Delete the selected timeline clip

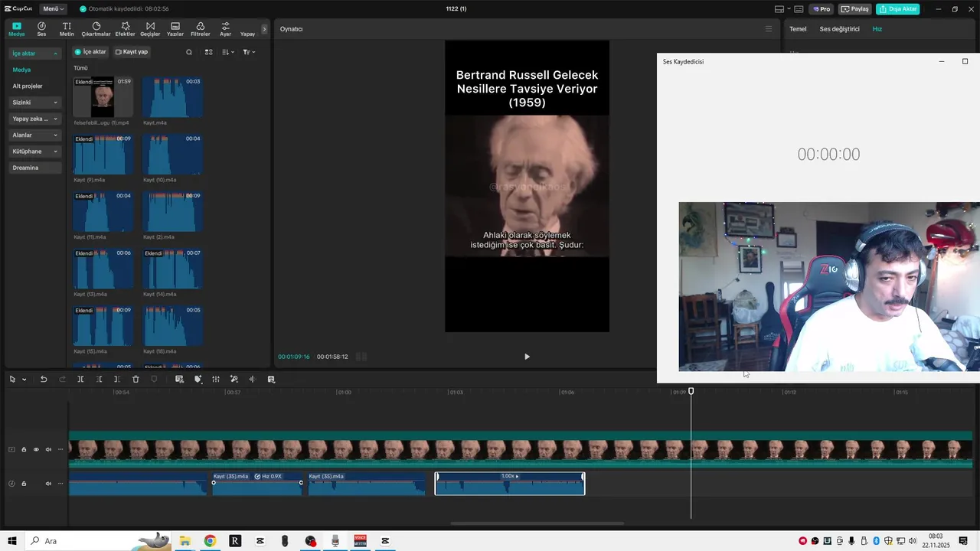click(x=136, y=379)
